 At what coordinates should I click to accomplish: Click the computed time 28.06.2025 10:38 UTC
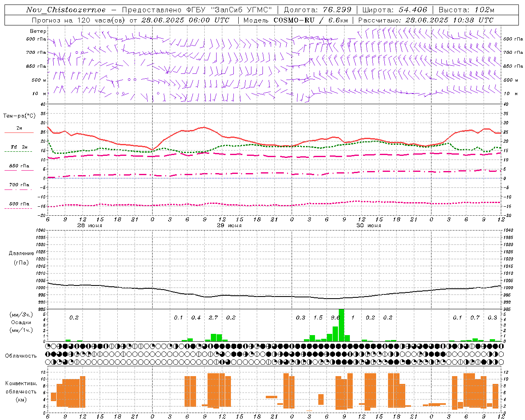449,20
